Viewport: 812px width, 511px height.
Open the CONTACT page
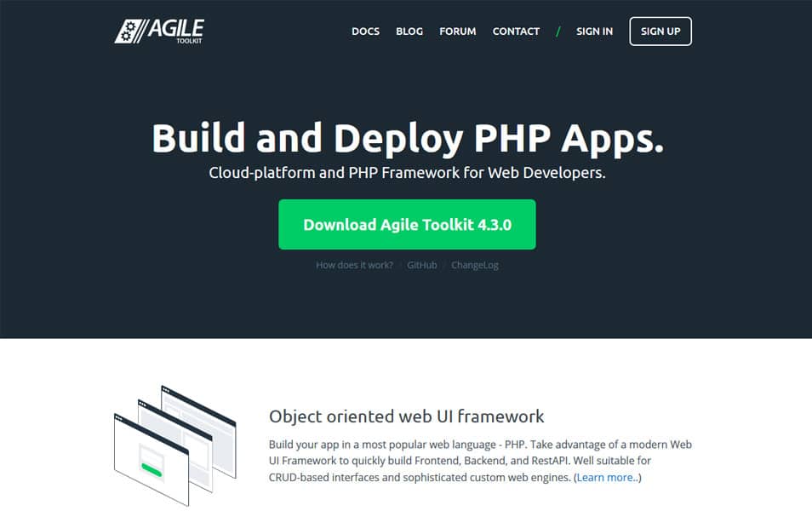click(x=517, y=32)
